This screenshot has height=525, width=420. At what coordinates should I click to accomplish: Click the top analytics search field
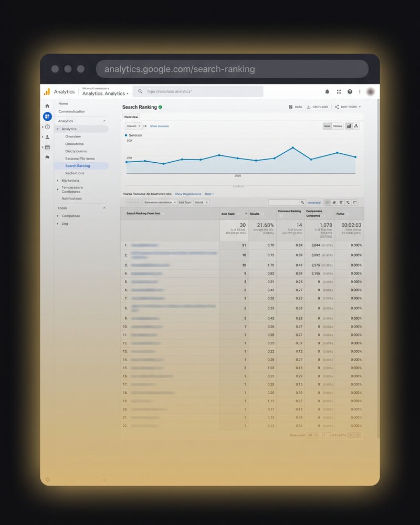coord(198,91)
